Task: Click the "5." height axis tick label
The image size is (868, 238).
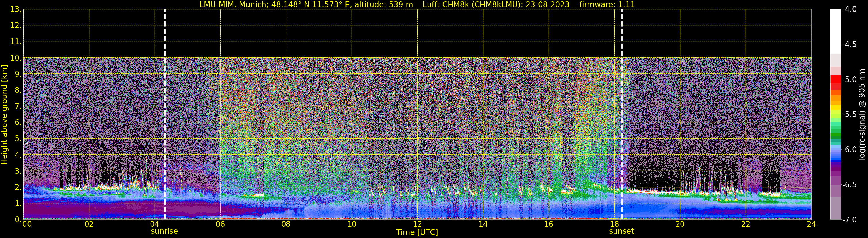Action: pyautogui.click(x=18, y=139)
